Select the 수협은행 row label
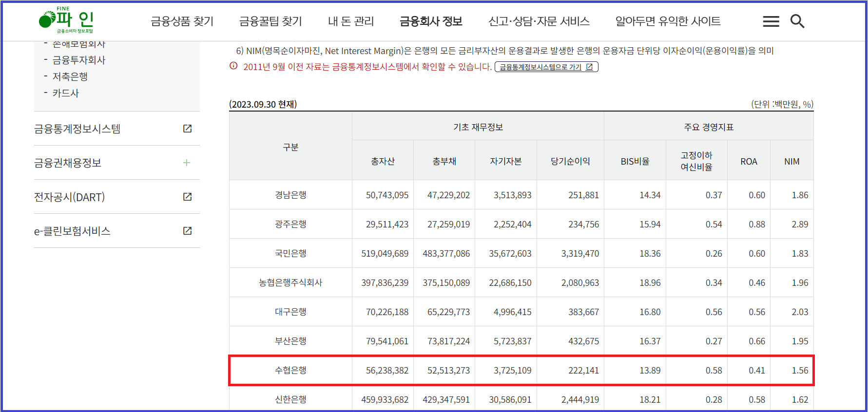Screen dimensions: 868x412 [x=290, y=370]
